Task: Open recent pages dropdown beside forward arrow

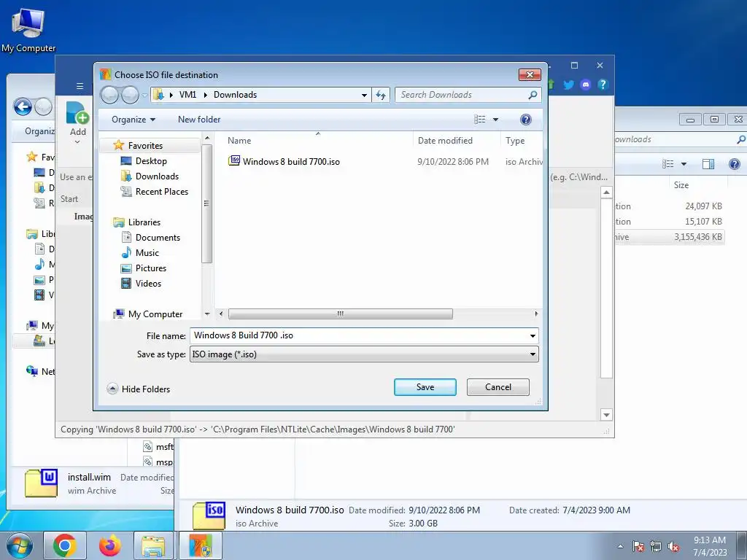Action: point(145,96)
